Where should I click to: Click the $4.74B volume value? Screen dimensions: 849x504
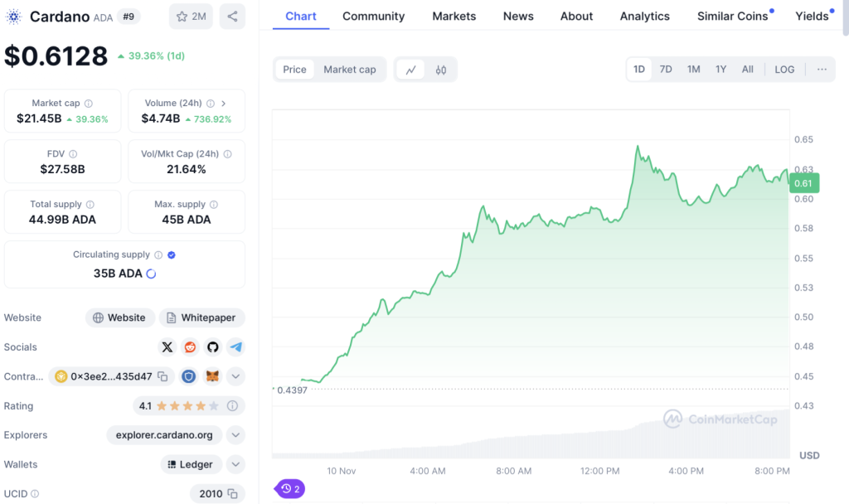click(161, 119)
